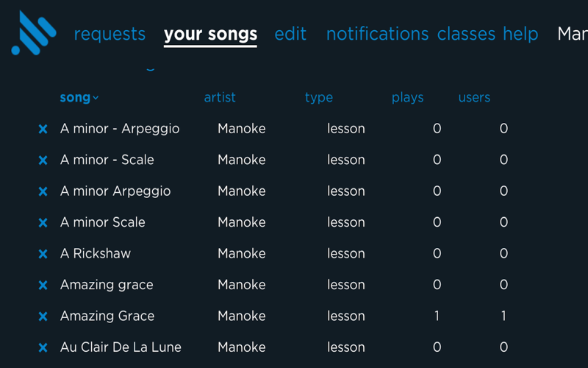Image resolution: width=588 pixels, height=368 pixels.
Task: Sort list by artist column
Action: tap(220, 97)
